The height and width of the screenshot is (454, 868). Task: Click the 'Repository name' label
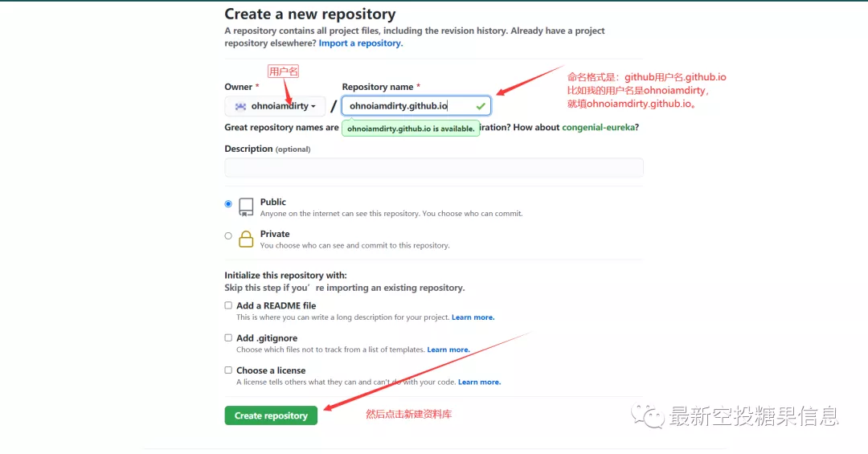click(378, 87)
